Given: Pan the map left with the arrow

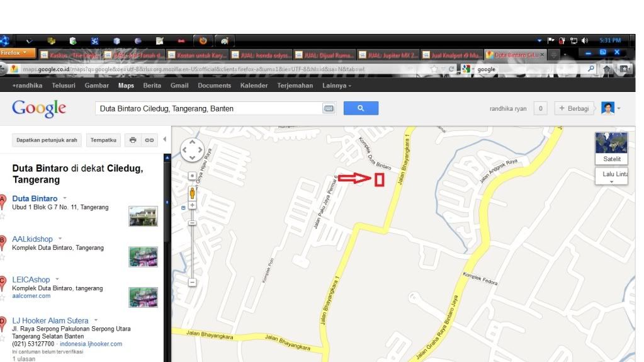Looking at the screenshot, I should point(184,150).
